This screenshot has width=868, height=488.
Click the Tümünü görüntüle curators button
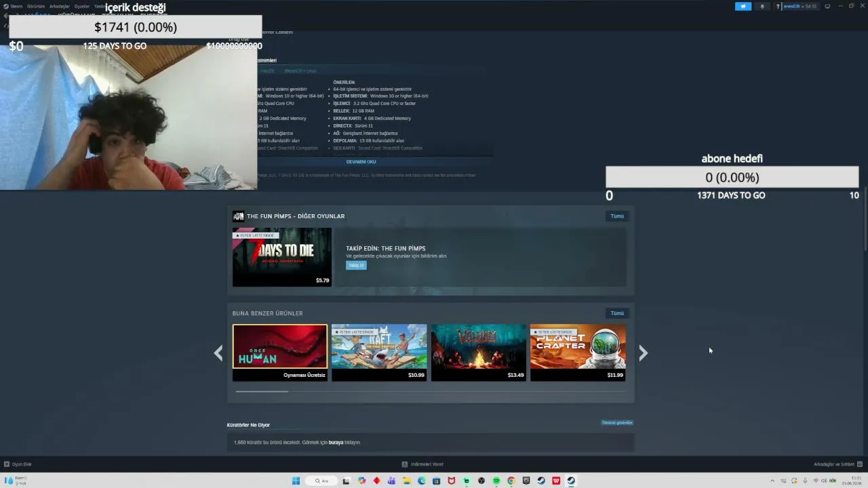tap(617, 423)
